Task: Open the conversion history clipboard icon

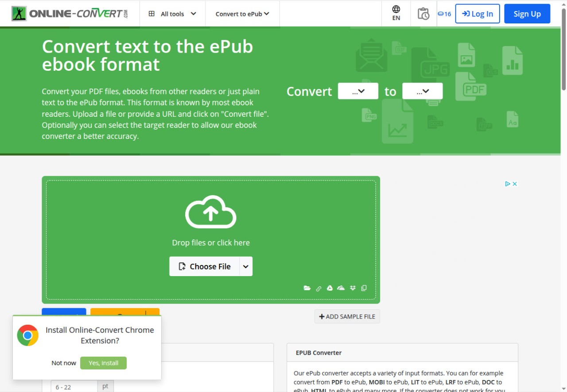Action: coord(423,14)
